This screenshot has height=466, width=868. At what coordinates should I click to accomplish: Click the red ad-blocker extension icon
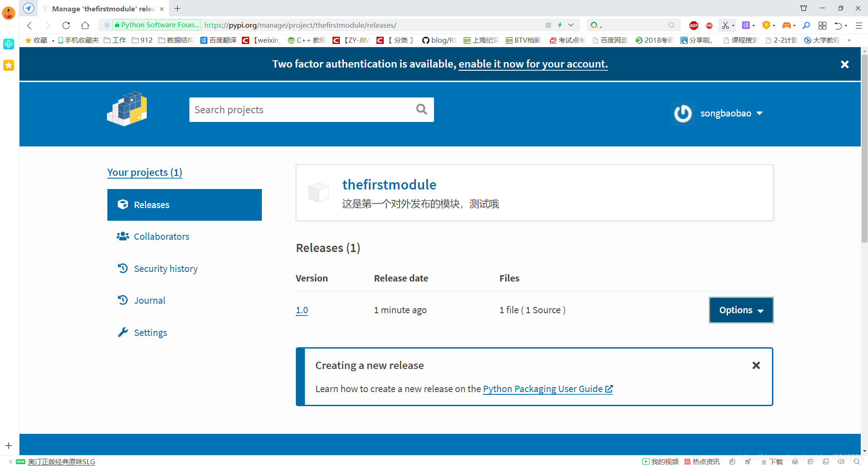(709, 25)
